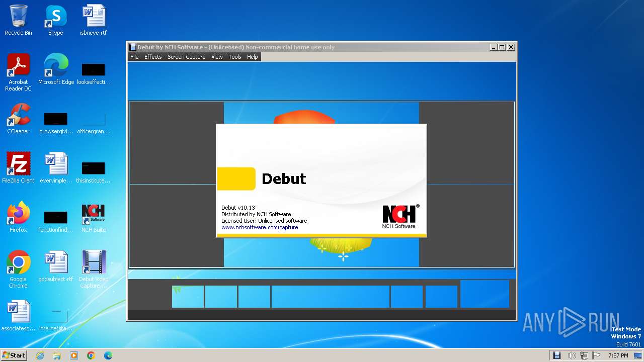Screen dimensions: 644x362
Task: Open the File menu in Debut
Action: (134, 57)
